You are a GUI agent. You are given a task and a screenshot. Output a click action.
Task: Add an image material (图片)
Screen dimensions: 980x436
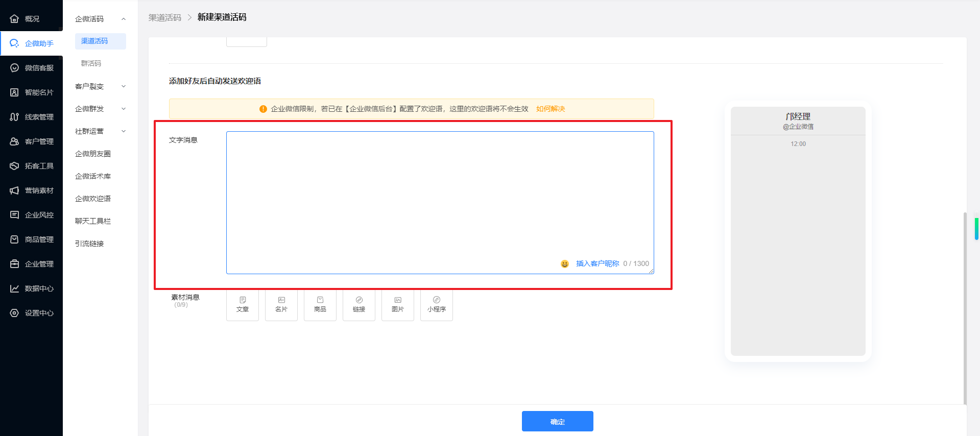click(398, 305)
